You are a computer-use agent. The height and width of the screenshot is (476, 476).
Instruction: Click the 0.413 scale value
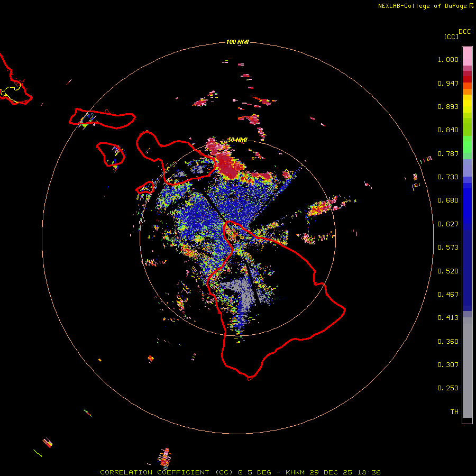(x=448, y=318)
